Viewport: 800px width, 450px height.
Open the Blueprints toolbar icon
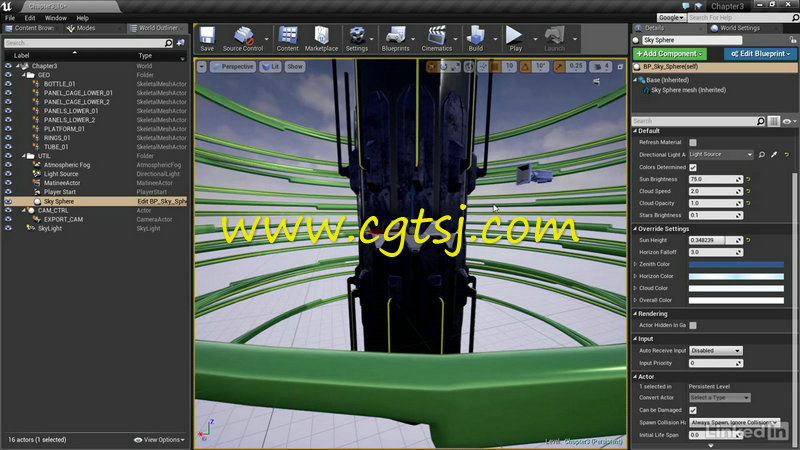[395, 39]
